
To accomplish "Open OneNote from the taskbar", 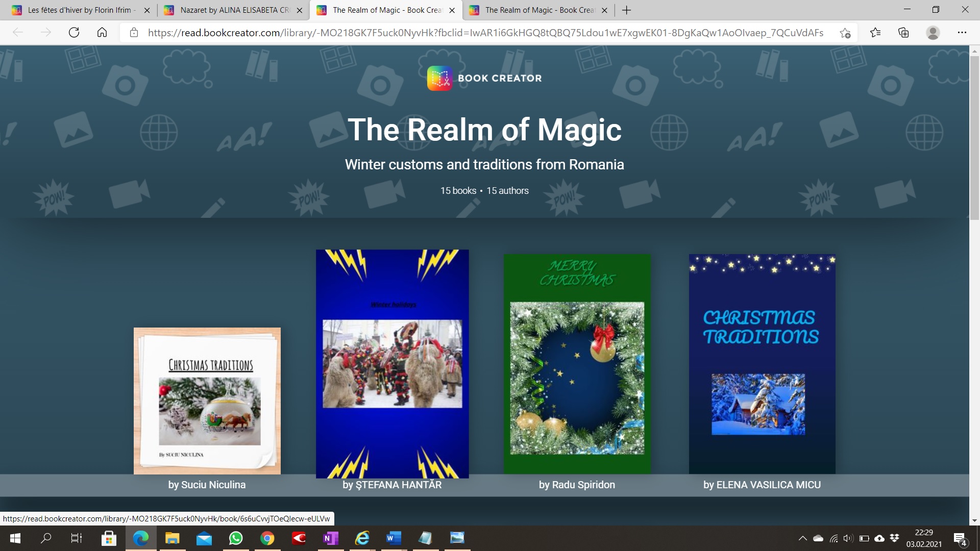I will 330,538.
